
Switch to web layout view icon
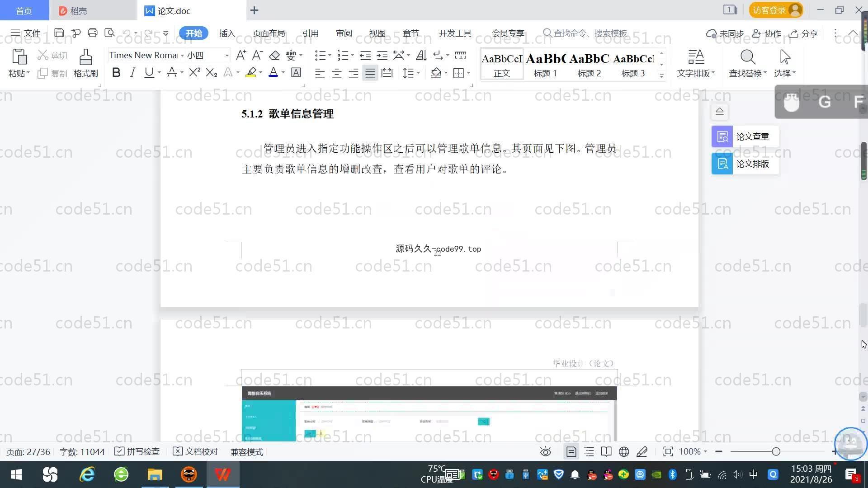coord(624,452)
